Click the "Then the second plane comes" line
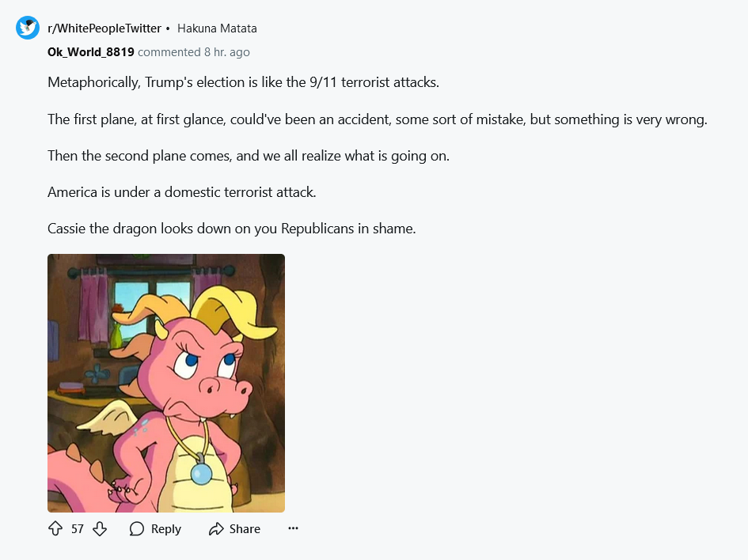Image resolution: width=748 pixels, height=560 pixels. pos(248,156)
